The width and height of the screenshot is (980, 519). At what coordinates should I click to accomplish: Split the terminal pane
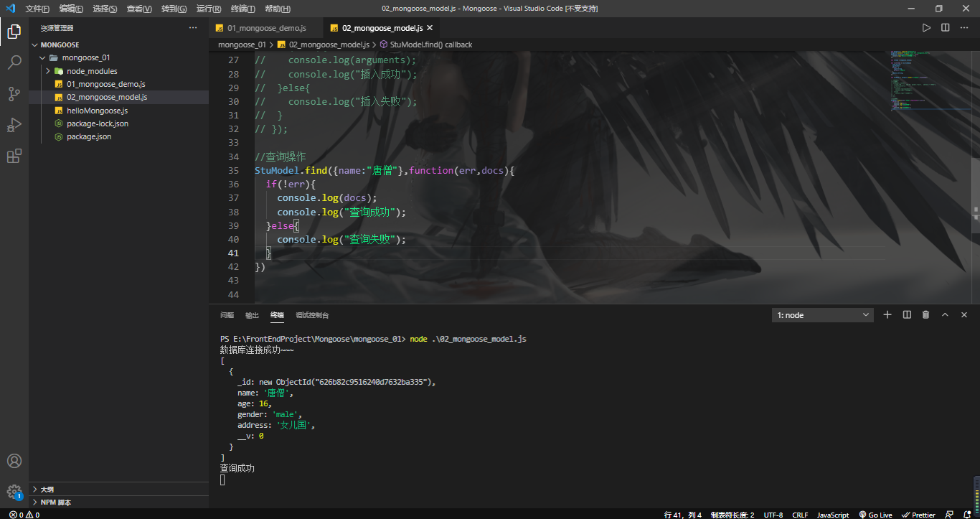[x=907, y=314]
